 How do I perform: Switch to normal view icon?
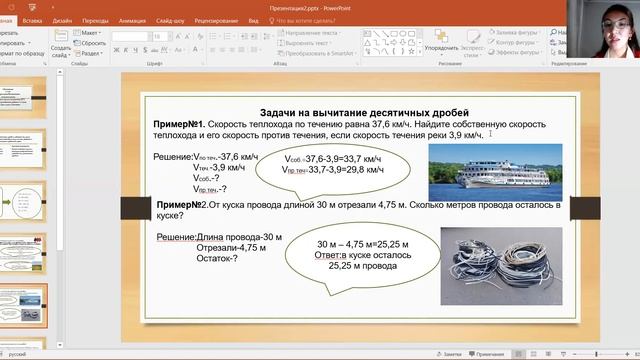(x=518, y=354)
